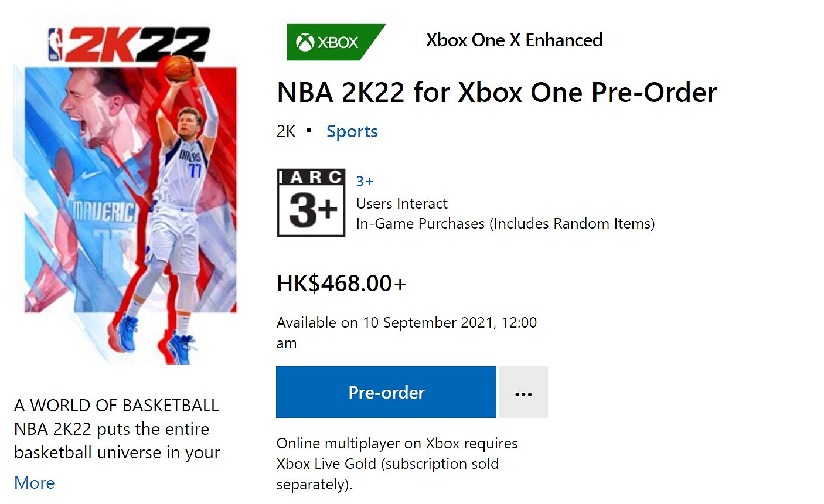Click the HK$468.00+ price text

pos(341,282)
